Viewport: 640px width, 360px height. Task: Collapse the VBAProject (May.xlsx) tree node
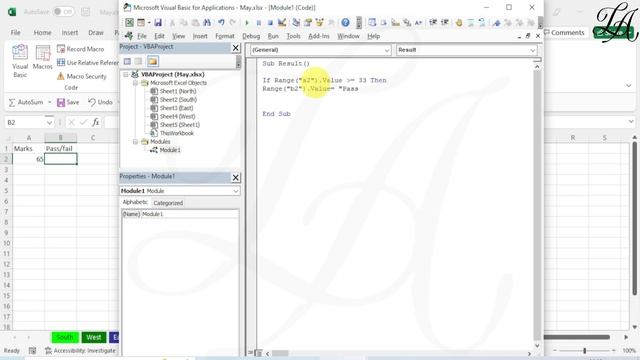pos(126,74)
